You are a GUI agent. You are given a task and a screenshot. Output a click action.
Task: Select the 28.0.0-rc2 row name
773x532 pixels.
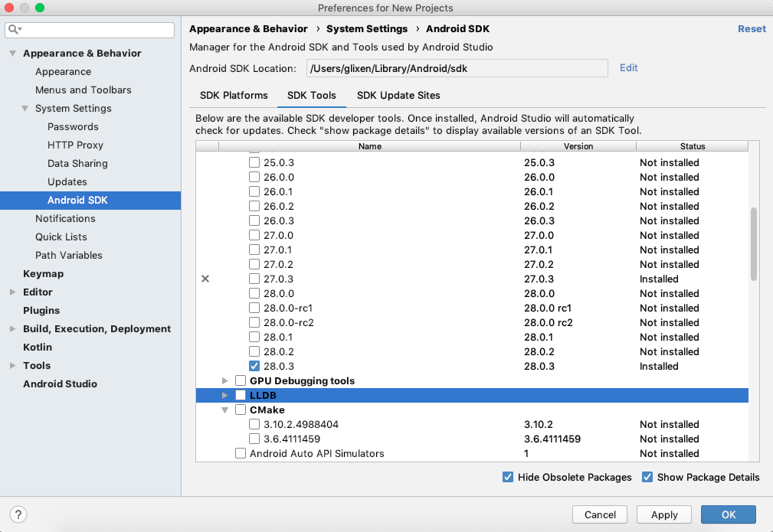(x=288, y=323)
